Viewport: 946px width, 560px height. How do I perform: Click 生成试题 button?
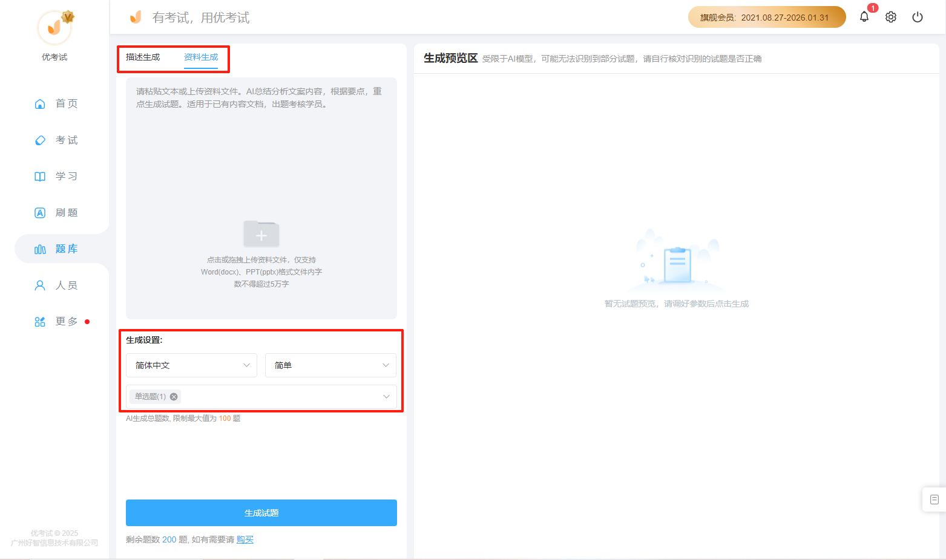(261, 513)
